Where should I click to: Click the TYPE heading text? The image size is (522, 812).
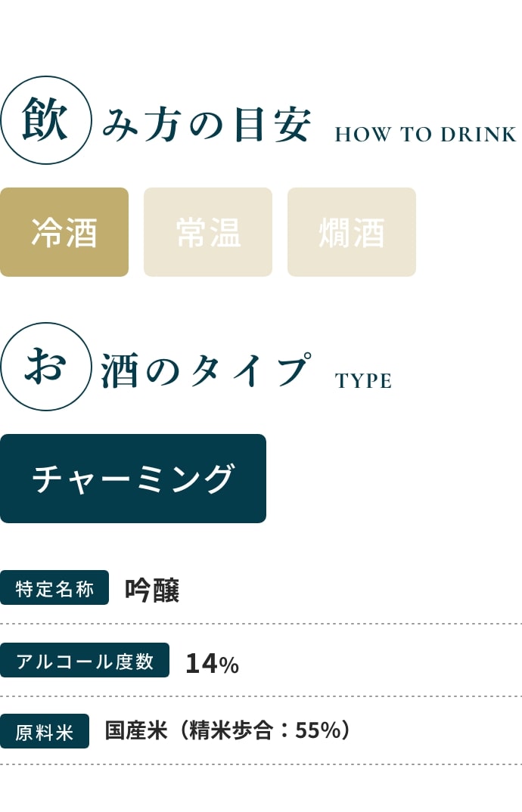pyautogui.click(x=363, y=381)
